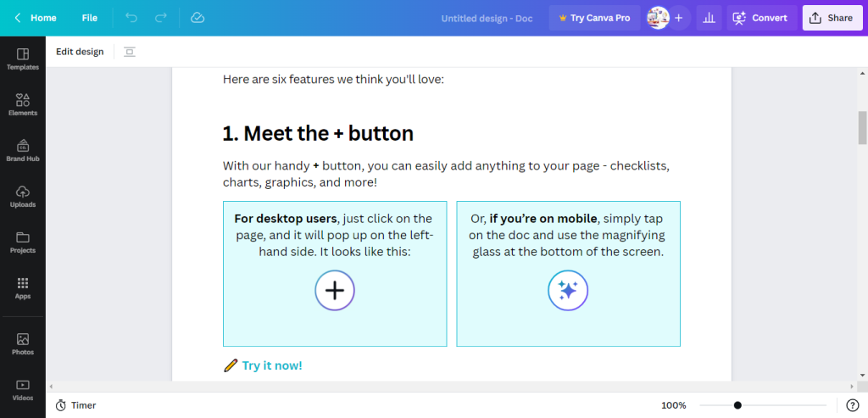Open the Templates panel
The image size is (868, 418).
click(x=23, y=59)
